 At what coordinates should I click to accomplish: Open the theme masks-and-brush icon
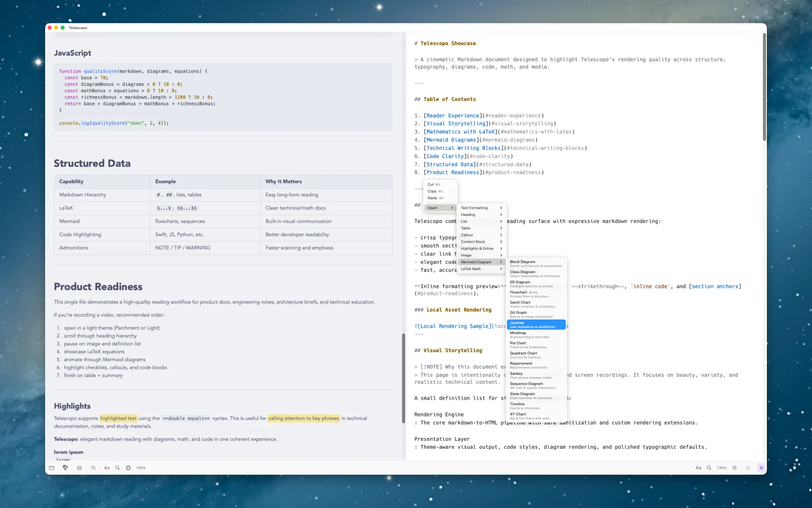coord(65,468)
